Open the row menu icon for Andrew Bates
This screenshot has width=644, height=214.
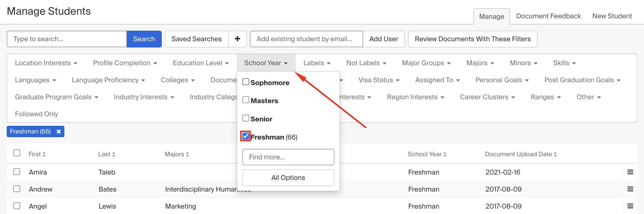click(630, 189)
